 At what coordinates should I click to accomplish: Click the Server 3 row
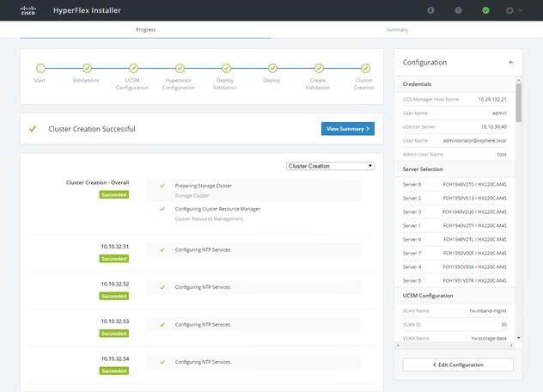point(455,211)
